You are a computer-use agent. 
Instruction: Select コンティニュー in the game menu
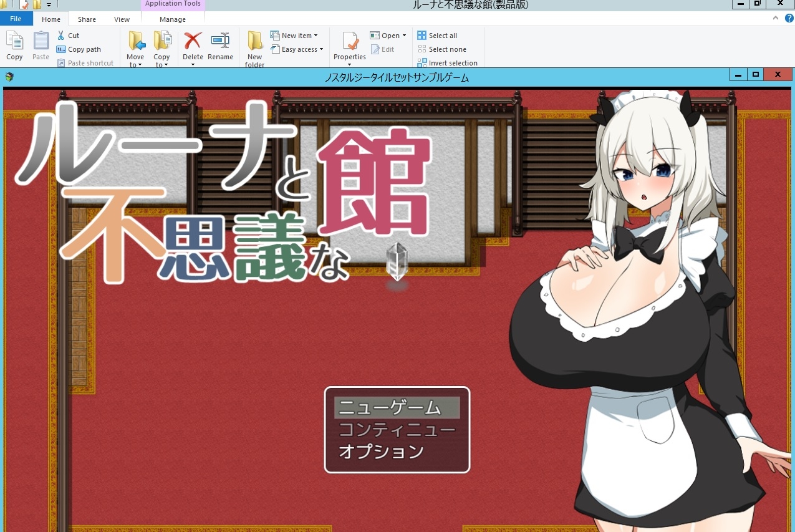tap(397, 430)
